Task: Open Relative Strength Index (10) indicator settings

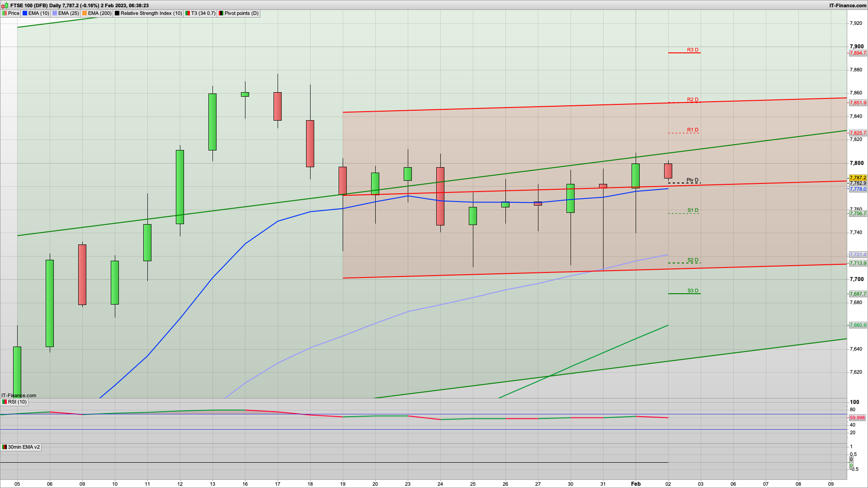Action: (x=151, y=14)
